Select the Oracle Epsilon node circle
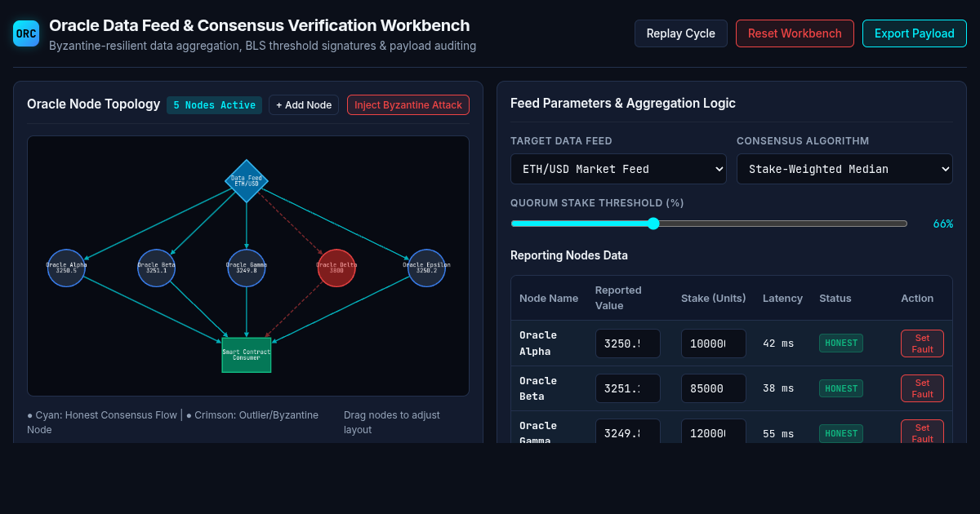 pos(426,268)
